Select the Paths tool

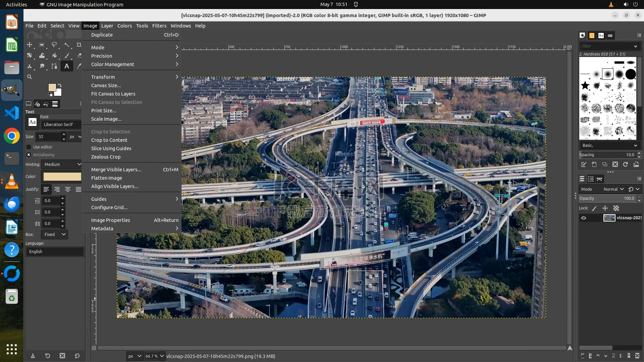click(x=54, y=66)
